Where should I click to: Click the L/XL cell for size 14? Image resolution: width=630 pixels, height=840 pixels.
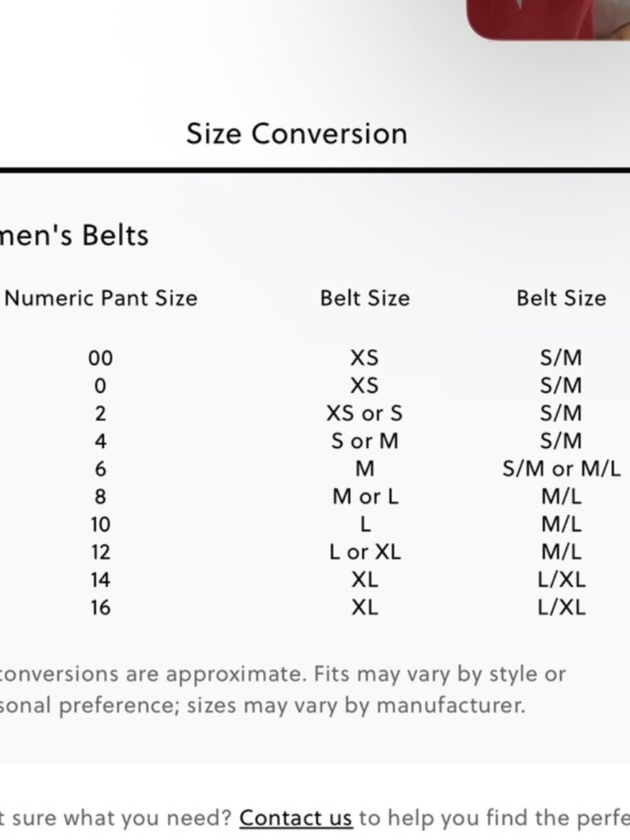(561, 580)
